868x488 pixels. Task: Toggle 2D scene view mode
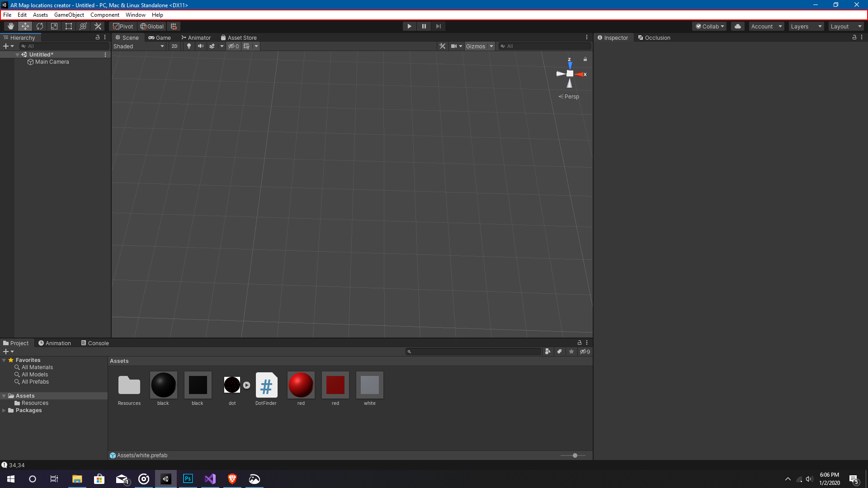175,46
